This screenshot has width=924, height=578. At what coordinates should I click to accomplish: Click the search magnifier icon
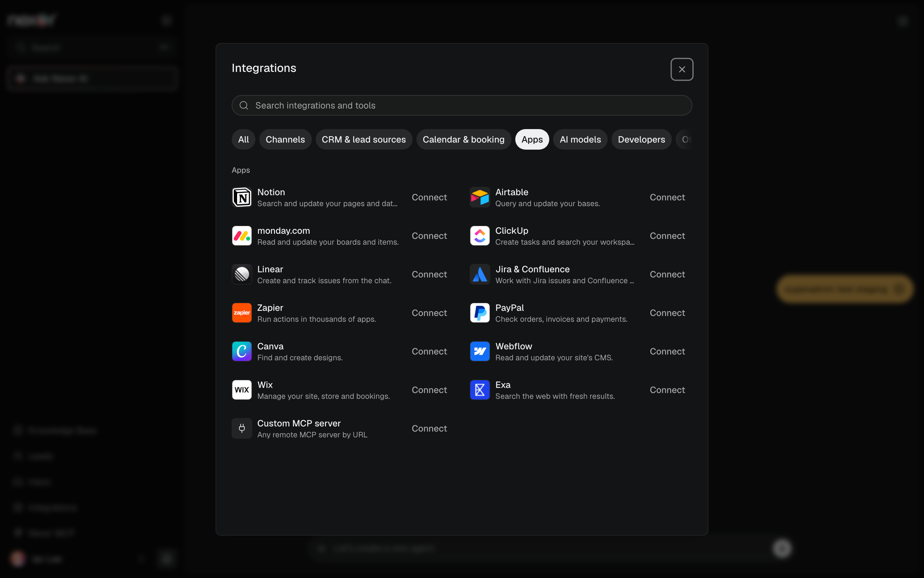pos(244,106)
